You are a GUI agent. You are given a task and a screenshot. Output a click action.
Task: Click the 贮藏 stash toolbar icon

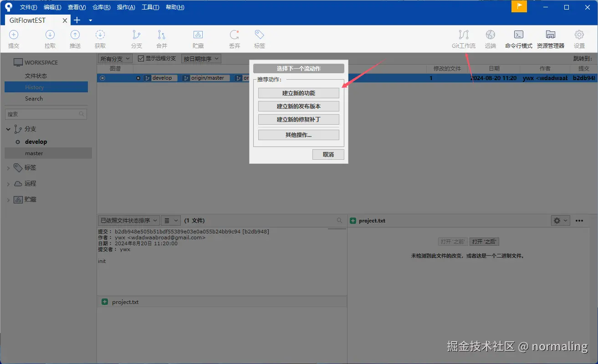point(198,35)
